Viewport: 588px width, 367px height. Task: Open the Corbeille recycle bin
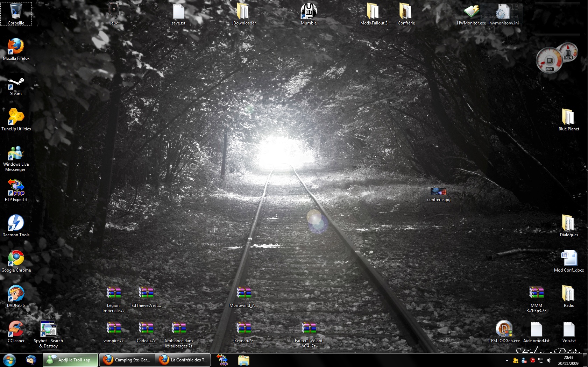(16, 14)
